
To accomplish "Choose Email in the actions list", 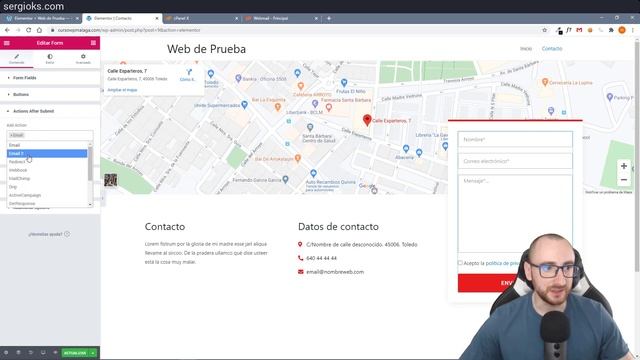I will coord(47,145).
